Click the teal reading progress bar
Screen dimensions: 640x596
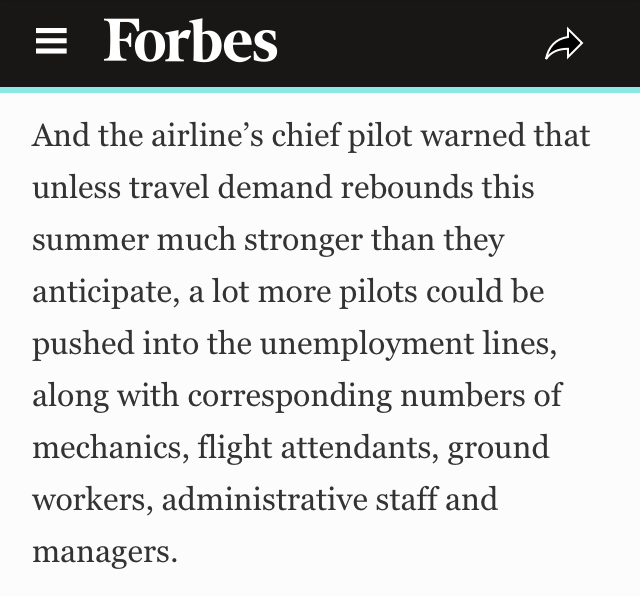pos(320,90)
